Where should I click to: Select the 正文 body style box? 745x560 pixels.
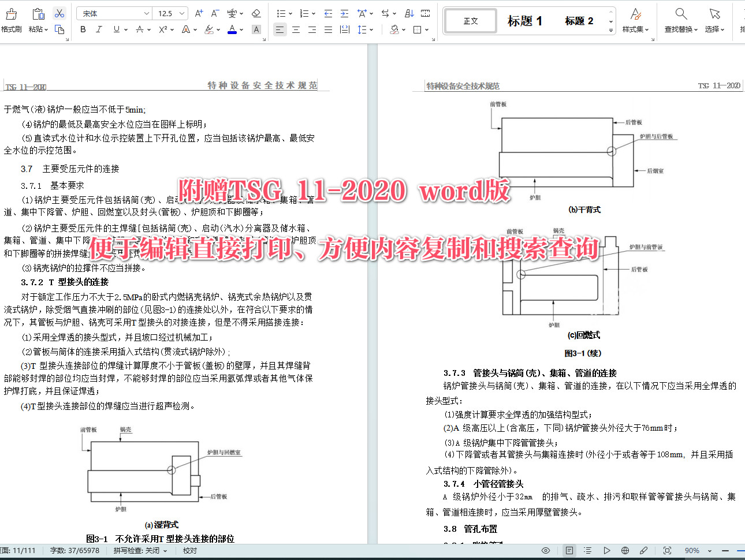471,21
